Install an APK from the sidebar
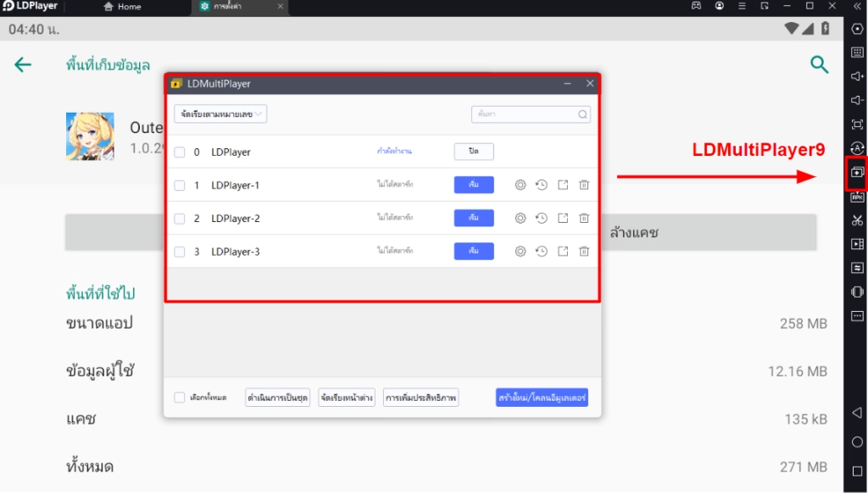Viewport: 868px width, 495px height. tap(857, 197)
